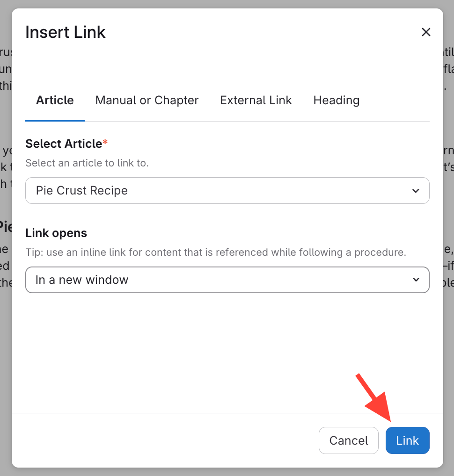Go to the Article tab
The height and width of the screenshot is (476, 454).
55,101
